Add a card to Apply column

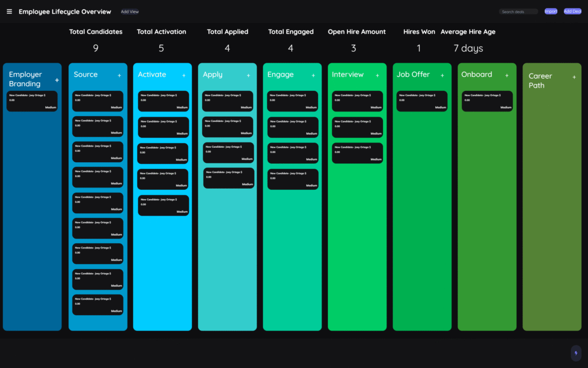click(x=249, y=75)
